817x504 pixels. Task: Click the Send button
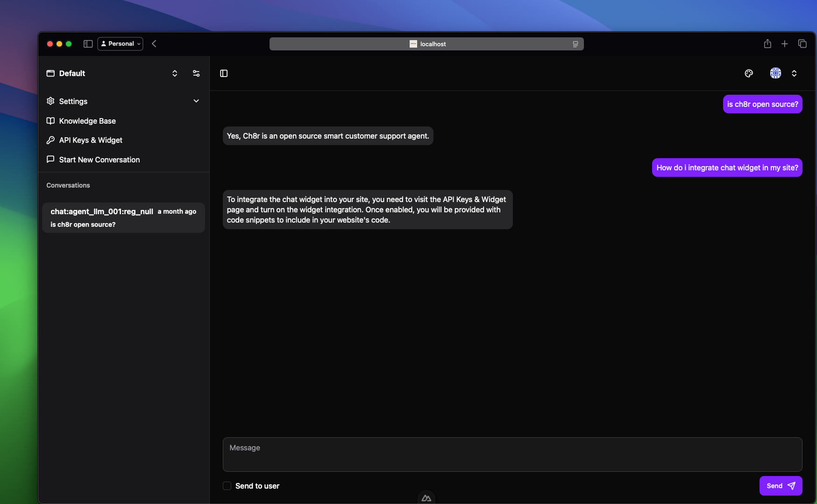[781, 485]
